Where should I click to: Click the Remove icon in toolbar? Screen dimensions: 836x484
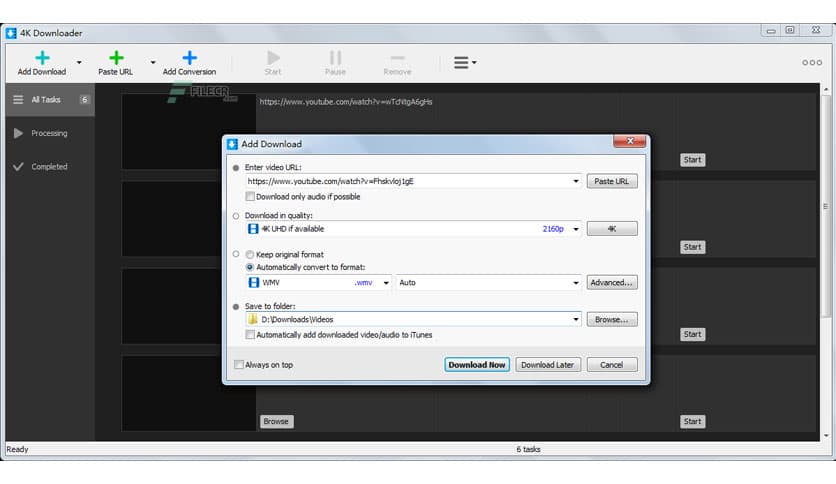(x=397, y=58)
